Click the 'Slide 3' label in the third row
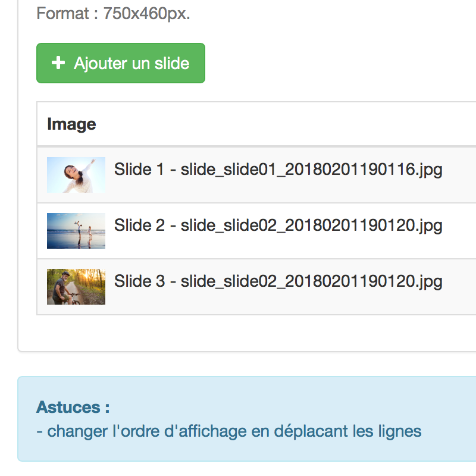Viewport: 476px width, 476px height. (x=139, y=281)
